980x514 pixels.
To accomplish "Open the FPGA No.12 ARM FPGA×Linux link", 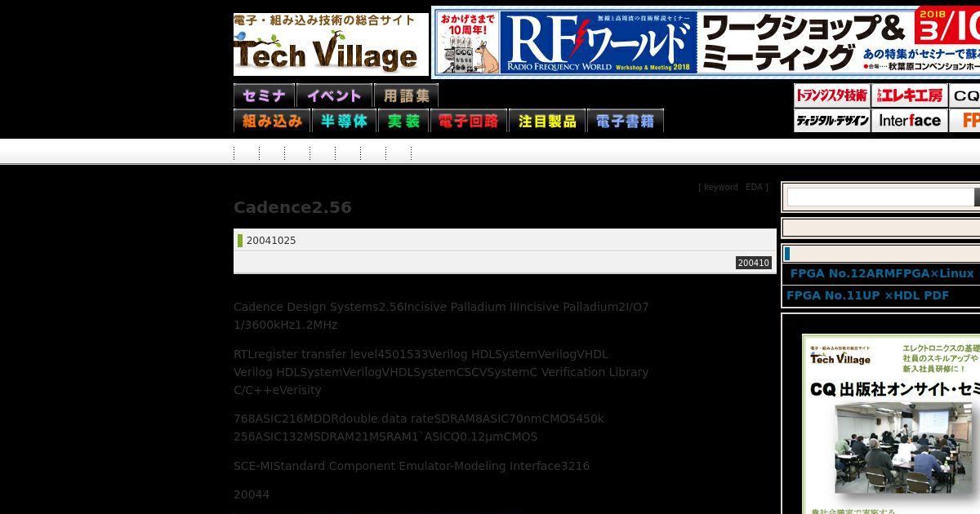I will [x=882, y=273].
